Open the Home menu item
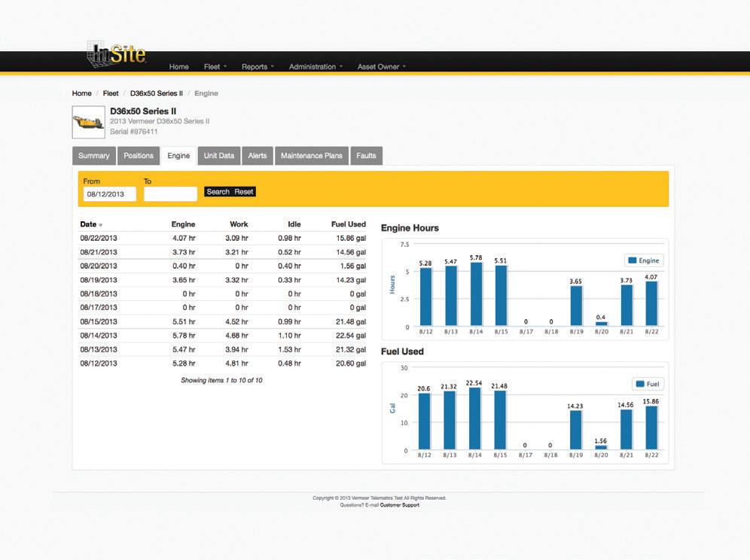The height and width of the screenshot is (560, 750). pyautogui.click(x=179, y=66)
